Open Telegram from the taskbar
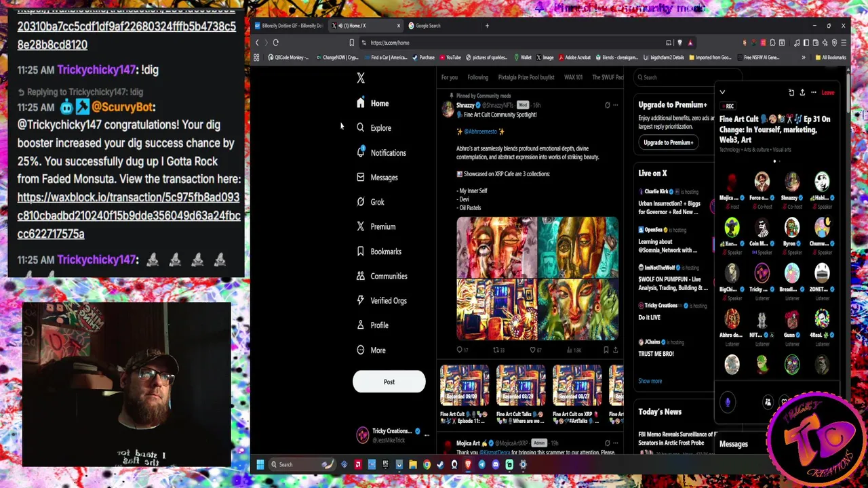The height and width of the screenshot is (488, 868). (x=481, y=464)
